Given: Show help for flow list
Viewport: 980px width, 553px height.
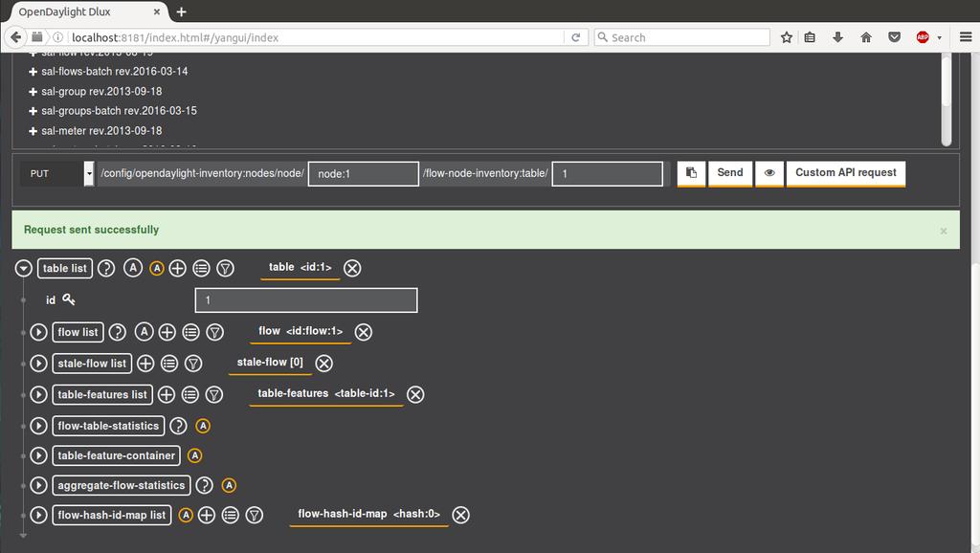Looking at the screenshot, I should click(x=118, y=332).
